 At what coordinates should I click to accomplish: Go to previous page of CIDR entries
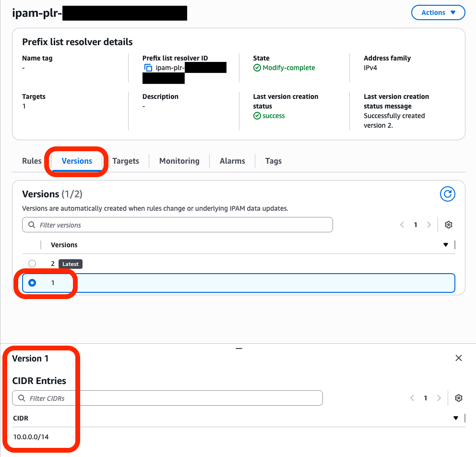(x=412, y=398)
